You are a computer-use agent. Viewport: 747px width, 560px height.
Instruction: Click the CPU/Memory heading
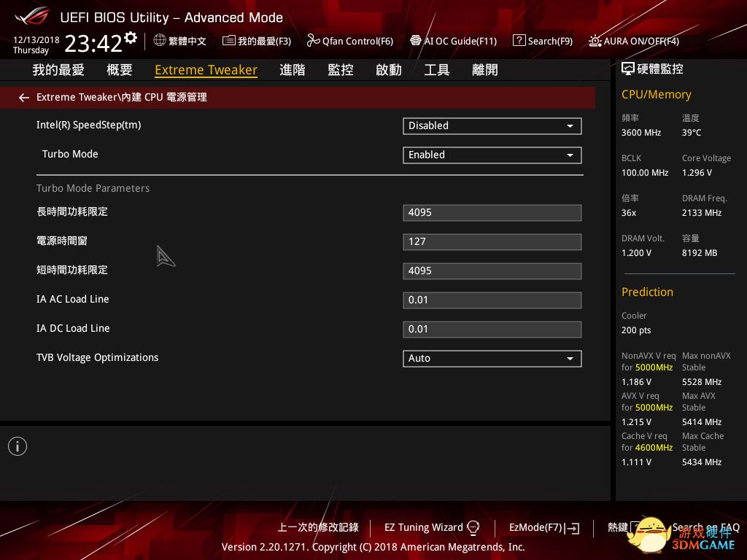point(656,94)
